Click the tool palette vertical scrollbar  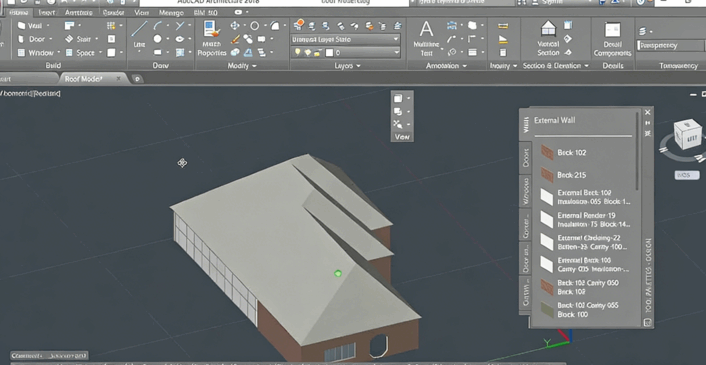637,151
